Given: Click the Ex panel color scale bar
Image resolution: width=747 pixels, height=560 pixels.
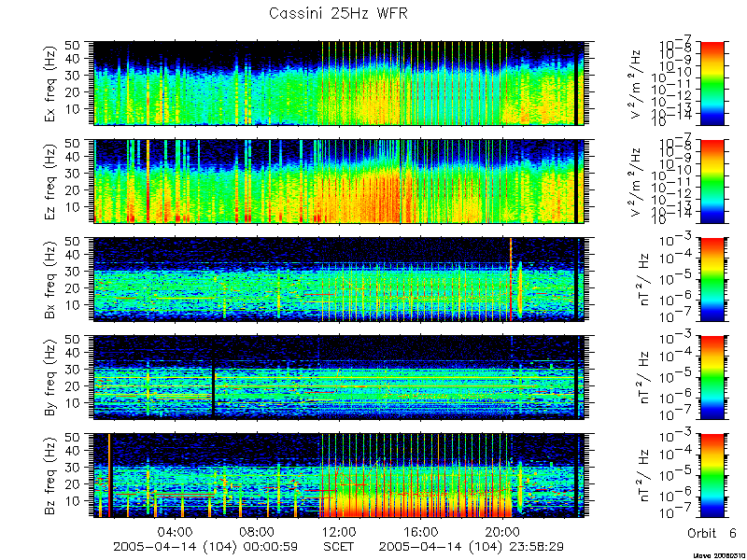Looking at the screenshot, I should 712,83.
